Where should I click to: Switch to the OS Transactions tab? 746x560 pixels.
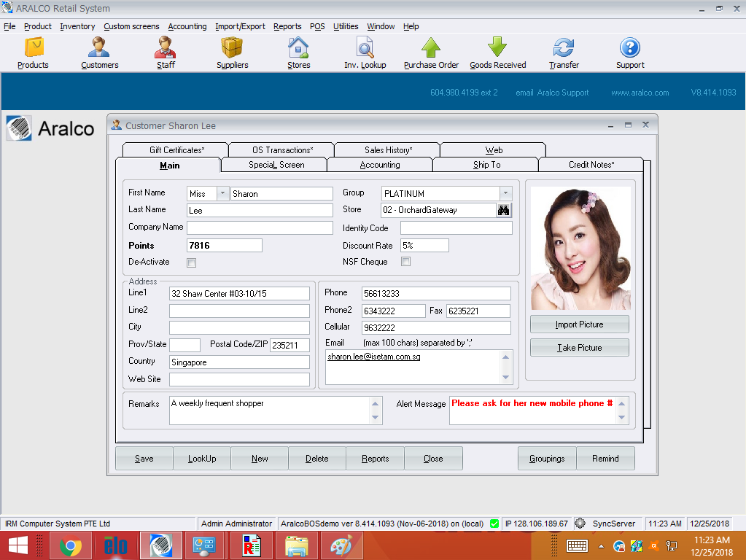pyautogui.click(x=283, y=150)
